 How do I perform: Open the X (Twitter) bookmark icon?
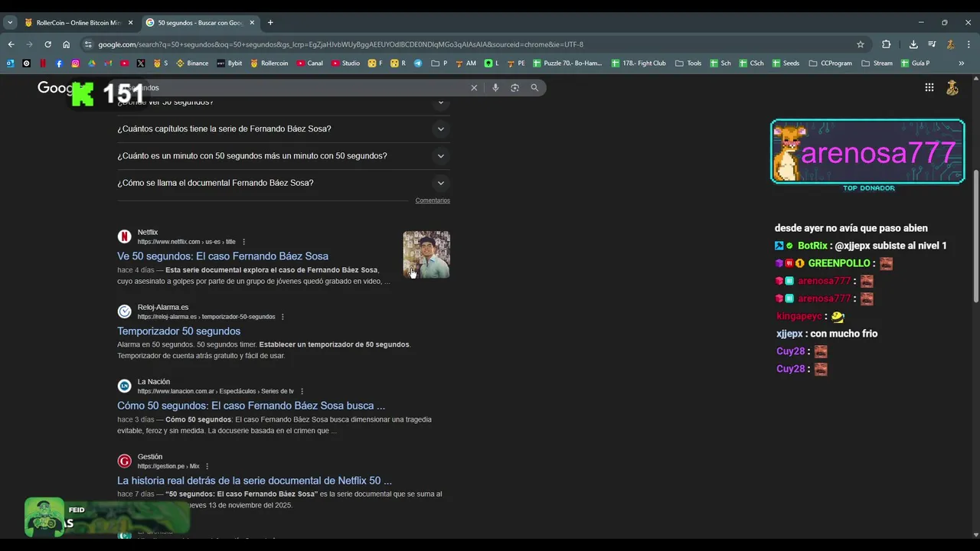[141, 64]
